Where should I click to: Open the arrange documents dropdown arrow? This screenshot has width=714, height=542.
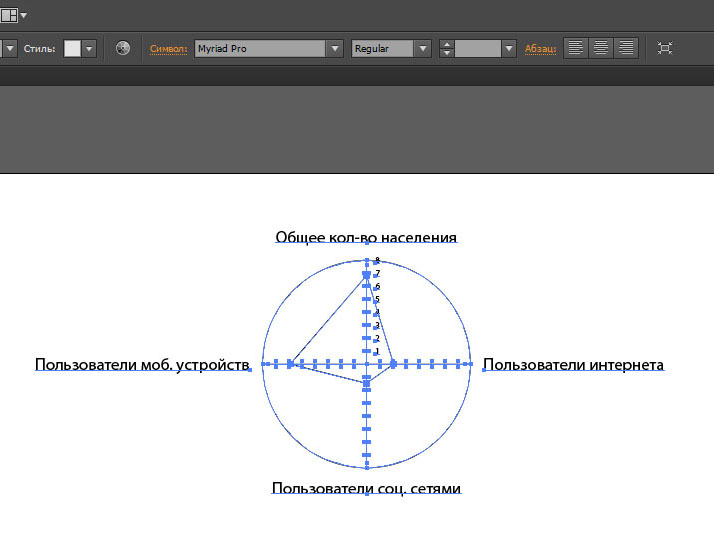[24, 15]
